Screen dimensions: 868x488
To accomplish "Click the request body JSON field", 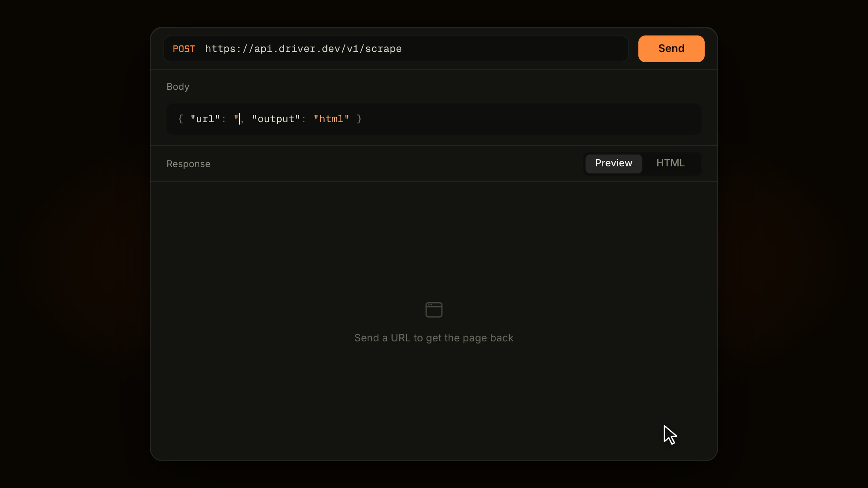I will click(434, 119).
